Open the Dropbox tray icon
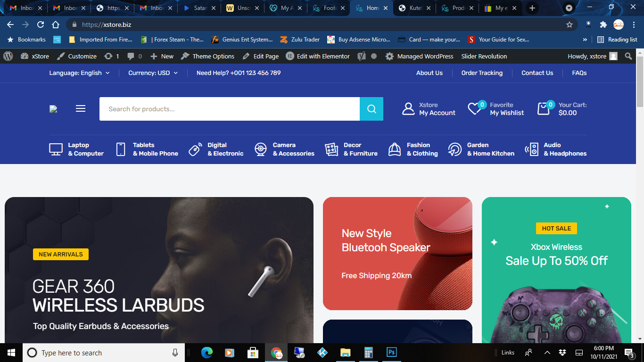 [x=562, y=353]
